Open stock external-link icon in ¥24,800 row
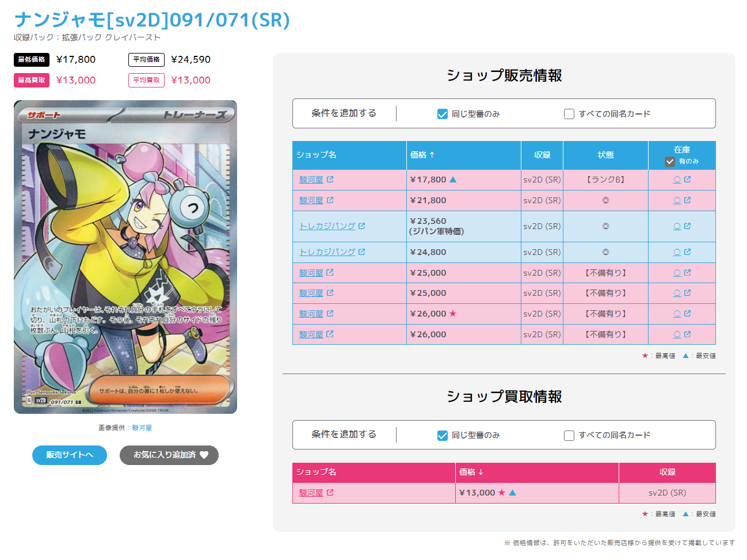The height and width of the screenshot is (560, 747). pyautogui.click(x=687, y=252)
